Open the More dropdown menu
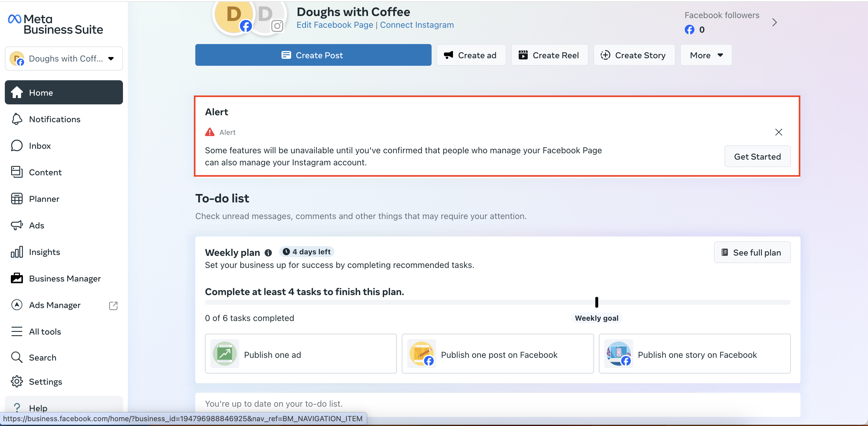 (706, 55)
